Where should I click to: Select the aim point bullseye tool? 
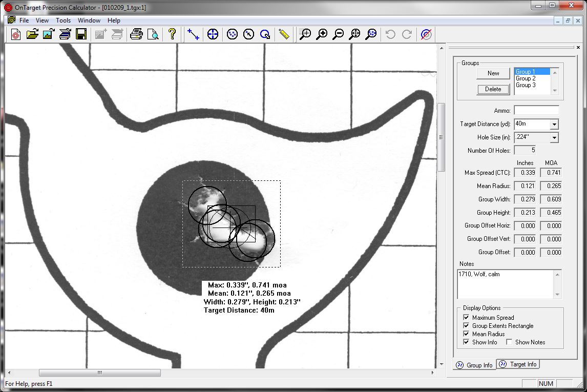coord(213,34)
